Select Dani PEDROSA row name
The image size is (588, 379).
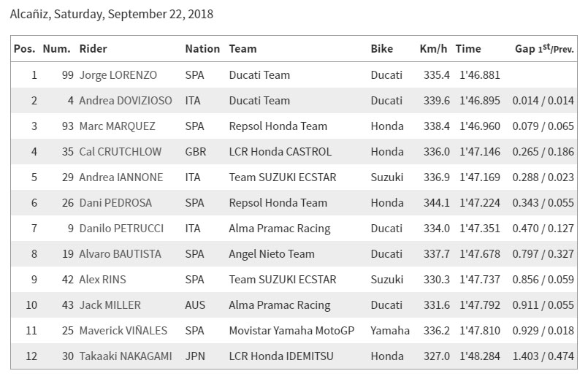tap(115, 203)
